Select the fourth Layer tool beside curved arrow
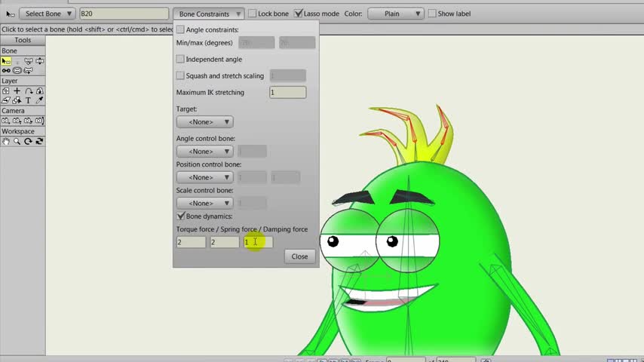This screenshot has width=644, height=362. (39, 90)
